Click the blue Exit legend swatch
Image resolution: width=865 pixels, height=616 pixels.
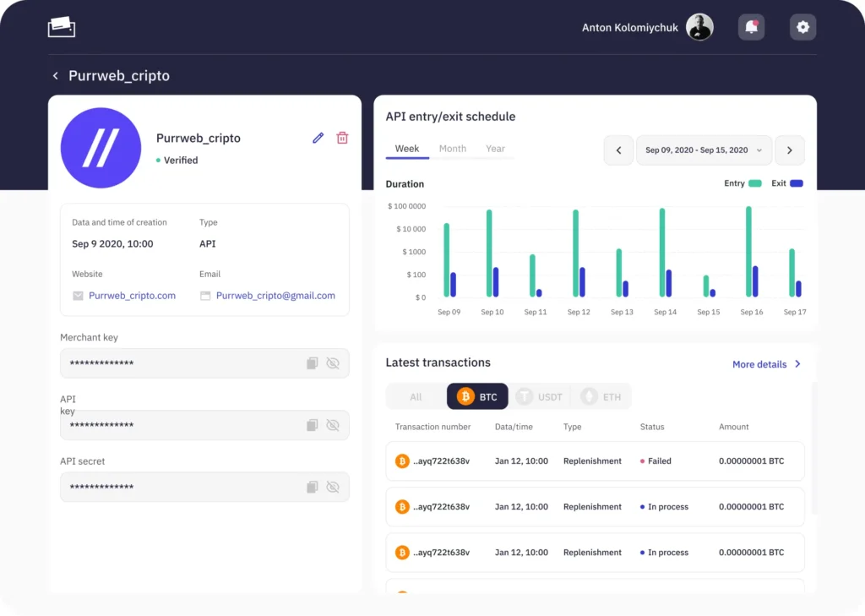click(796, 183)
